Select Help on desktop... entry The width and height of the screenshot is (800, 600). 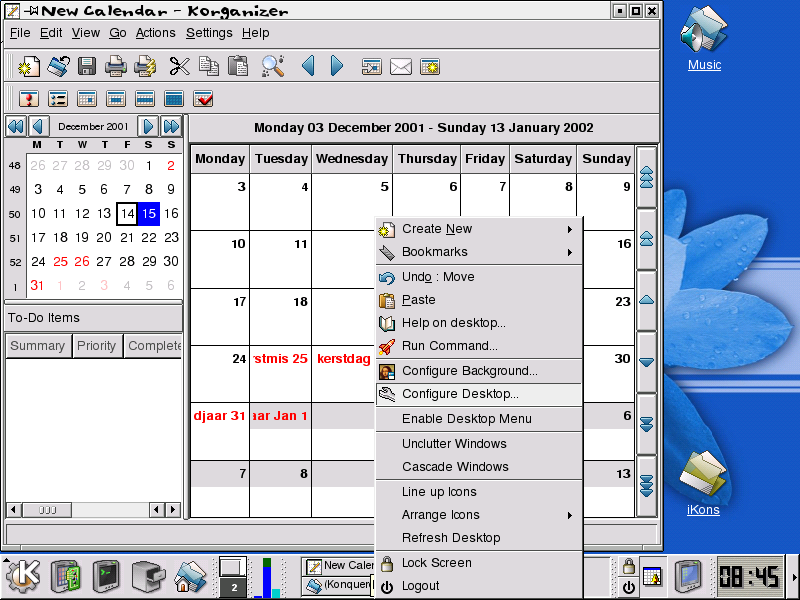pos(479,323)
